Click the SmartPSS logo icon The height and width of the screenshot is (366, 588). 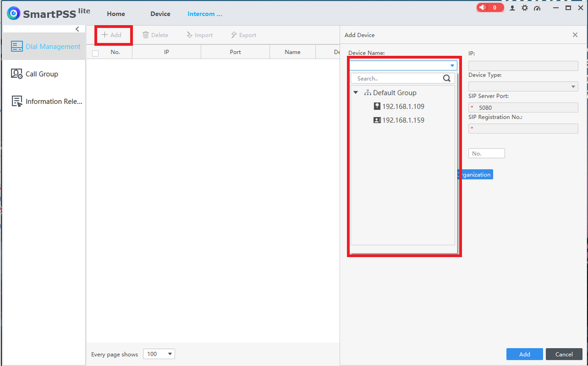pos(14,14)
